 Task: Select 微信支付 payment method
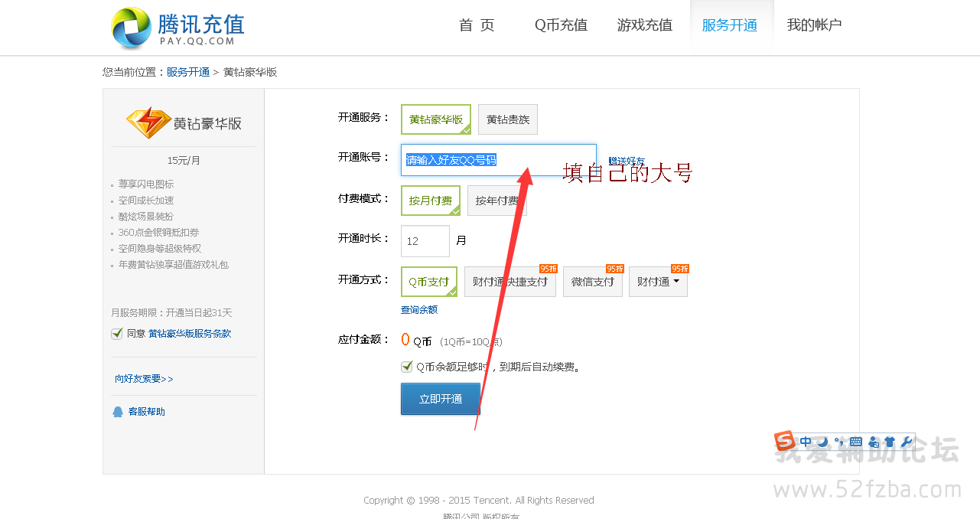coord(592,282)
